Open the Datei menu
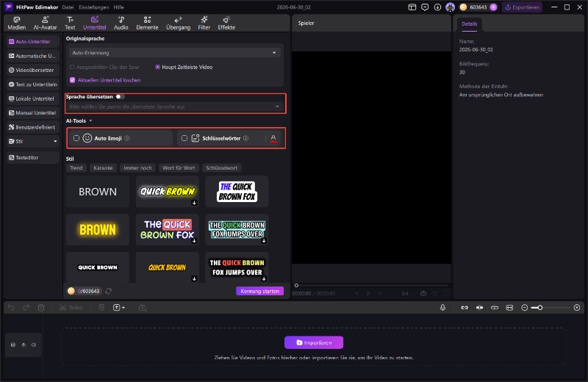 (x=68, y=7)
